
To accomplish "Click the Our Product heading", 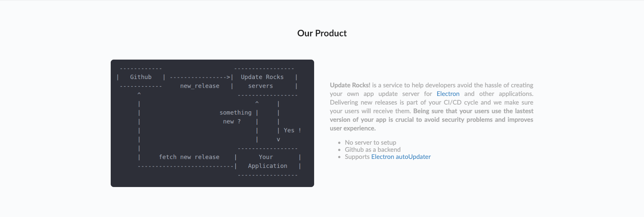I will (322, 33).
